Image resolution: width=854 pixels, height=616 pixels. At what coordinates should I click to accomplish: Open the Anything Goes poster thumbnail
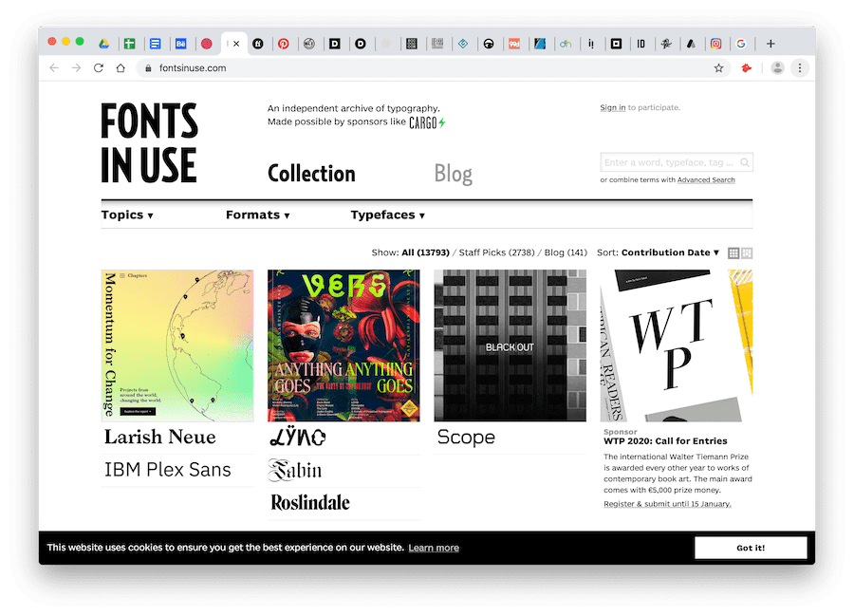(343, 345)
